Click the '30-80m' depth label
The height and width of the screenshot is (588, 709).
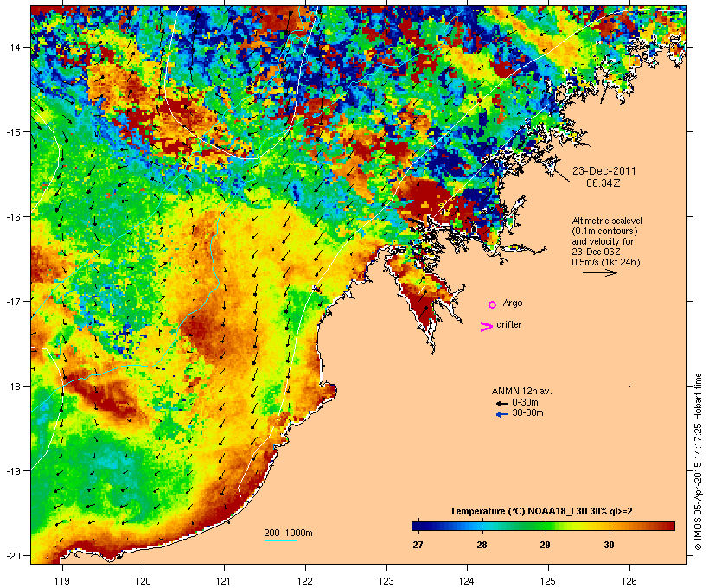[x=527, y=413]
